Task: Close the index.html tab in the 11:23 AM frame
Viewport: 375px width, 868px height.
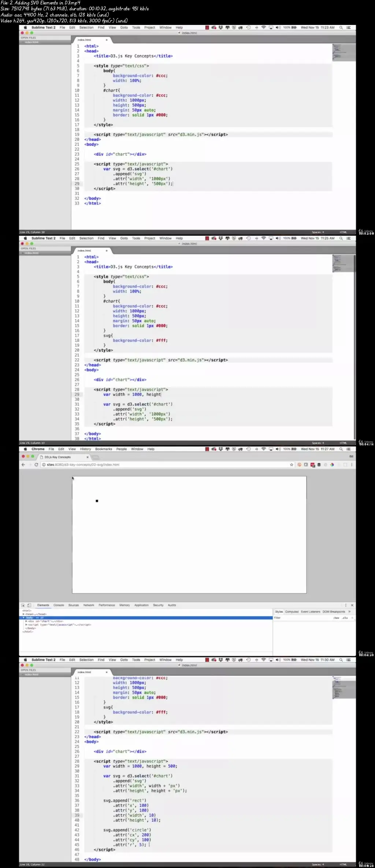Action: (x=107, y=40)
